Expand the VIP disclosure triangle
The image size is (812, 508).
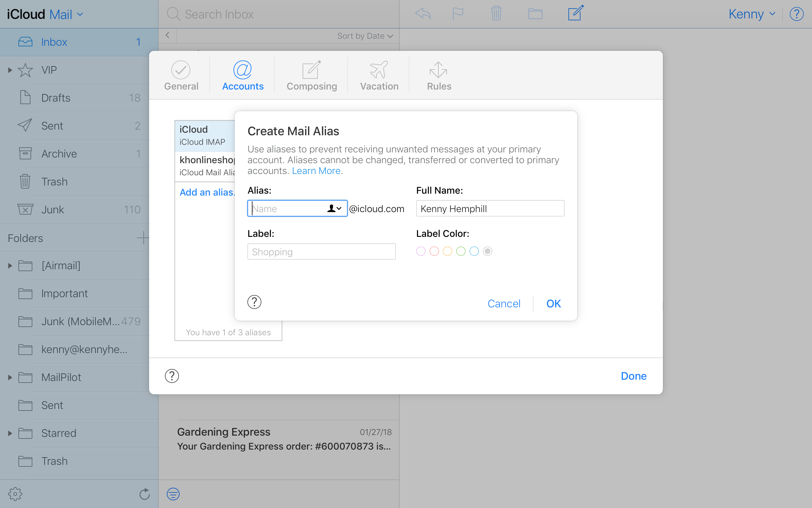click(10, 70)
